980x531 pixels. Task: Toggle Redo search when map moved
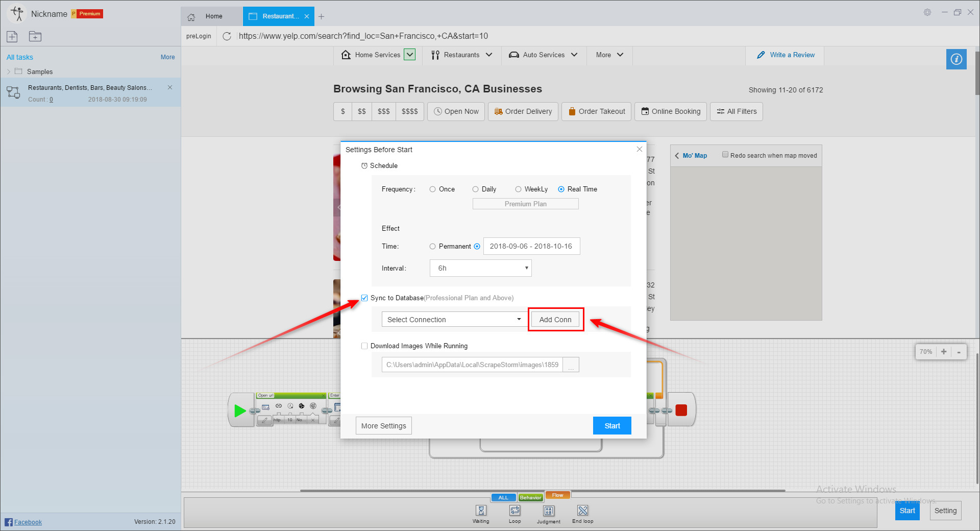(725, 155)
